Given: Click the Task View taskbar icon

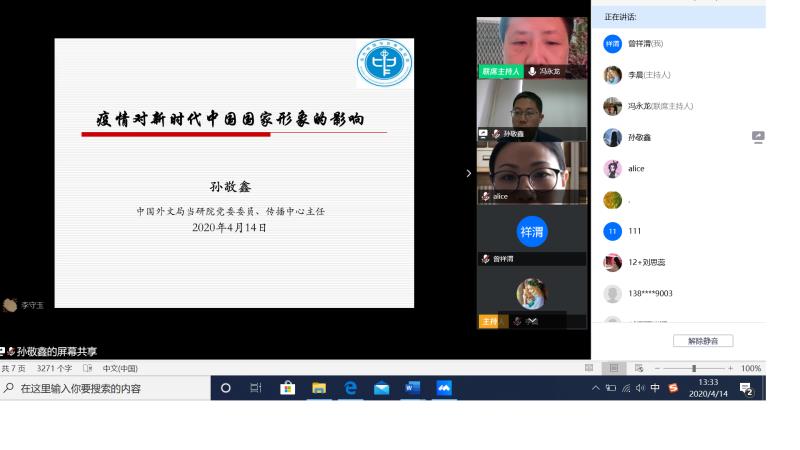Looking at the screenshot, I should click(x=256, y=388).
